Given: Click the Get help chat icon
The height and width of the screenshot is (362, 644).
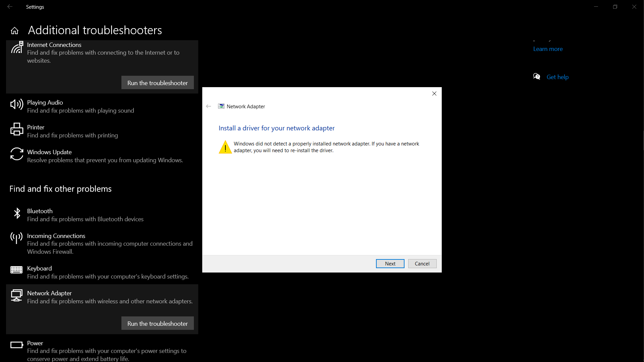Looking at the screenshot, I should click(537, 77).
